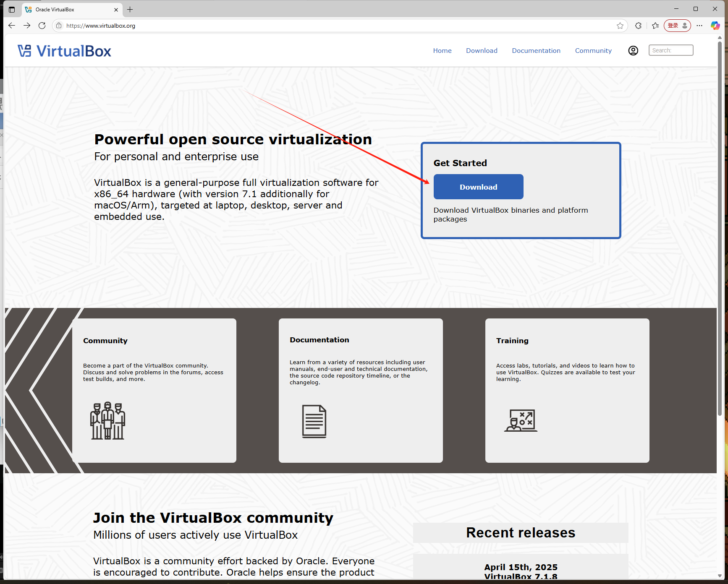Sign in with the red profile button
This screenshot has height=584, width=728.
[677, 26]
